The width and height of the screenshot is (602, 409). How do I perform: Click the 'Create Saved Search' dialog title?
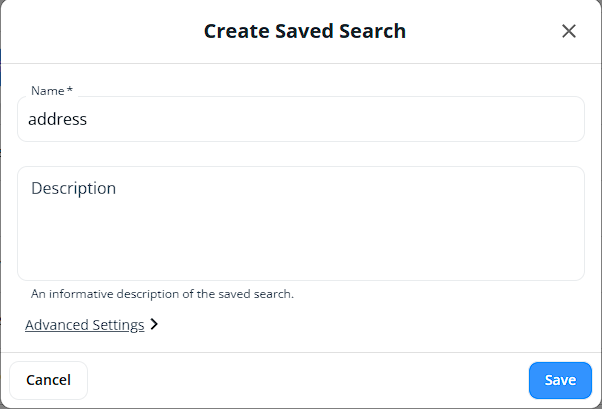point(305,31)
